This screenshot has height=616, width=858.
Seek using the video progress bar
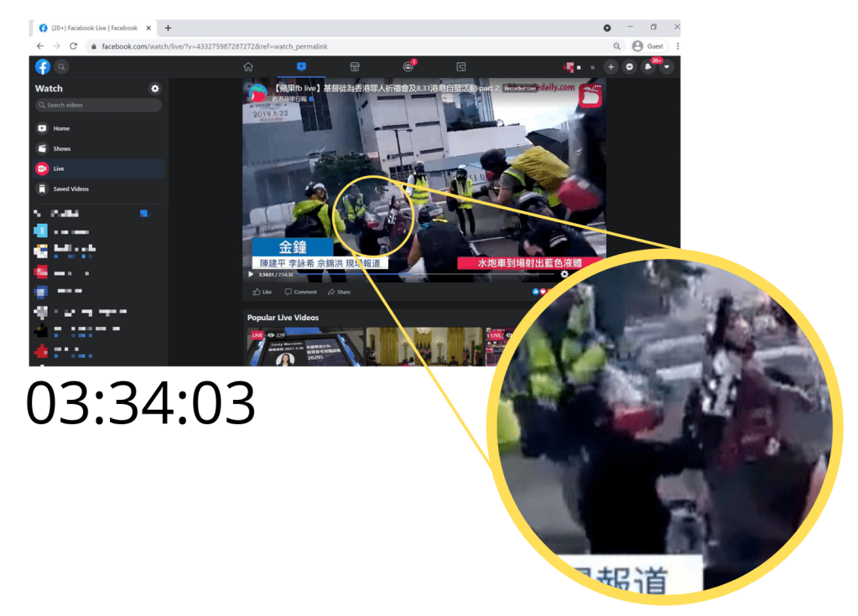coord(419,274)
